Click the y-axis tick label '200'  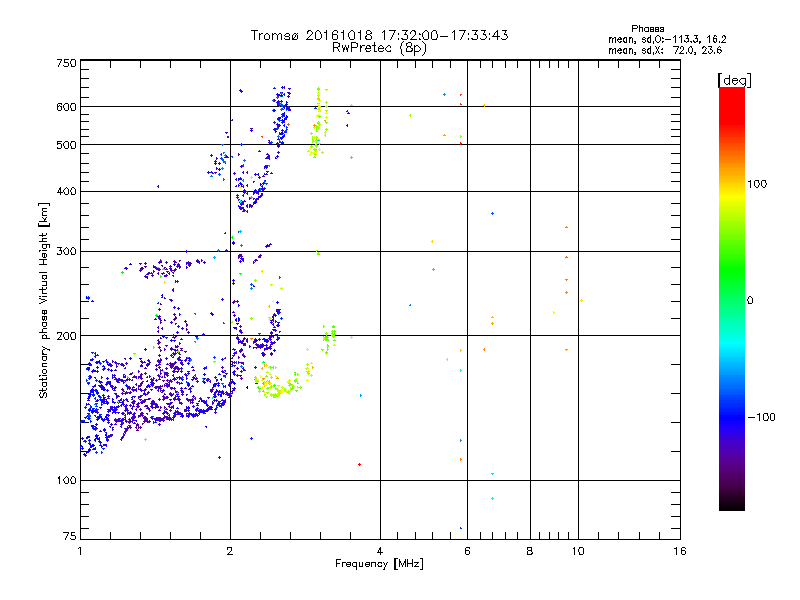(66, 336)
